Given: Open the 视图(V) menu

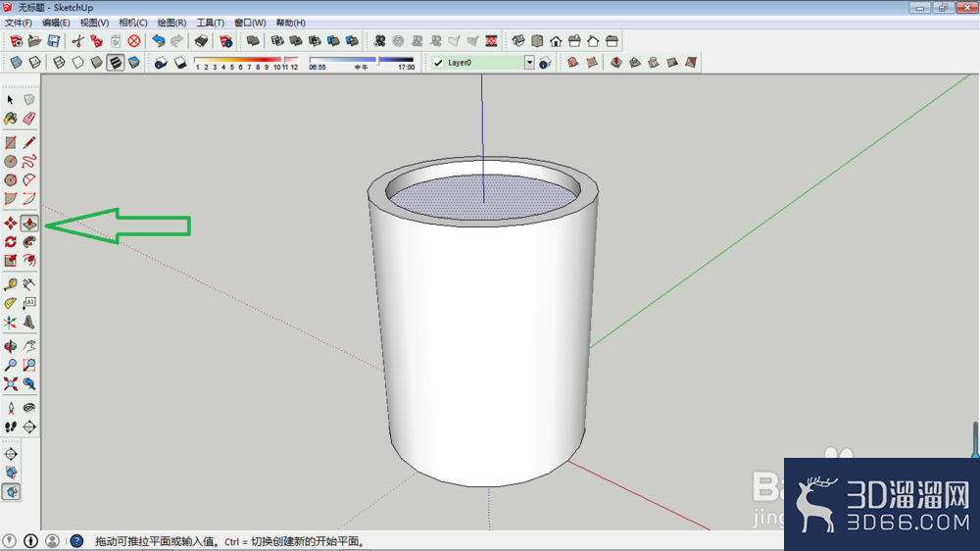Looking at the screenshot, I should pos(94,23).
